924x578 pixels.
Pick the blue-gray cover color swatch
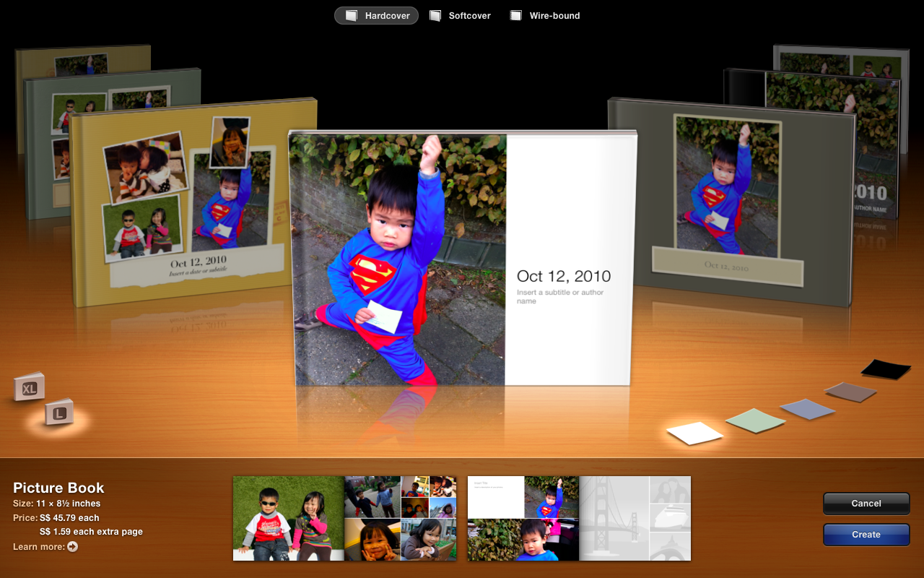pyautogui.click(x=807, y=409)
